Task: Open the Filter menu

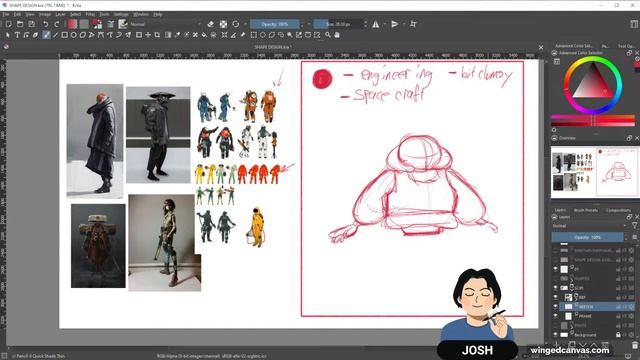Action: [x=90, y=14]
